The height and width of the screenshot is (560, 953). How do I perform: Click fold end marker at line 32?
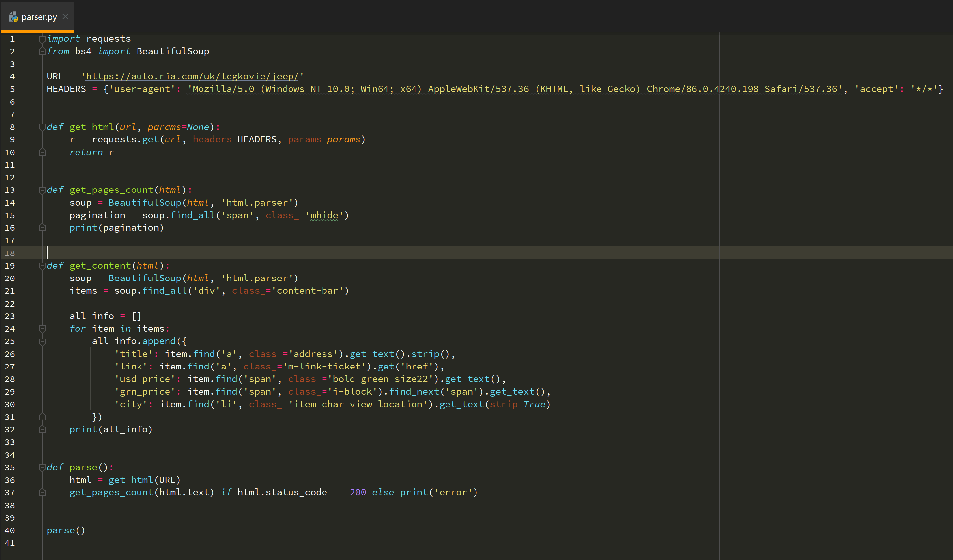(42, 429)
